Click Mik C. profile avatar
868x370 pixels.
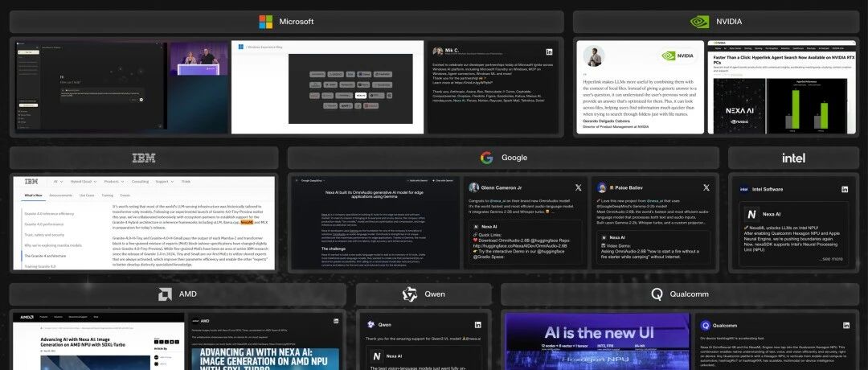point(437,51)
